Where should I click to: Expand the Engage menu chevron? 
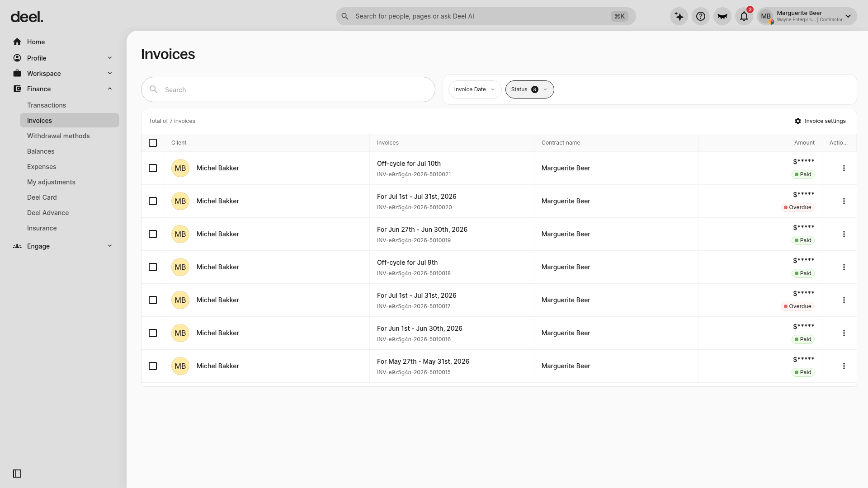110,246
